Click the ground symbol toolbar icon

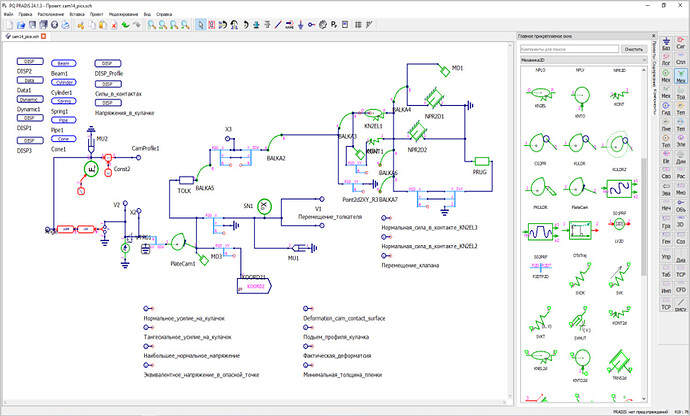tap(301, 25)
